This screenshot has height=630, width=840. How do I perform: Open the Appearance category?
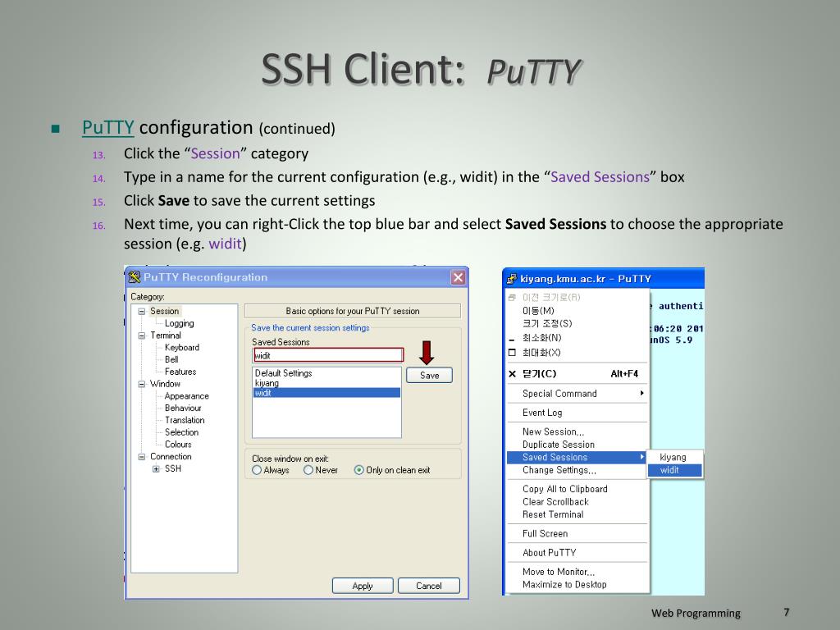(x=186, y=396)
